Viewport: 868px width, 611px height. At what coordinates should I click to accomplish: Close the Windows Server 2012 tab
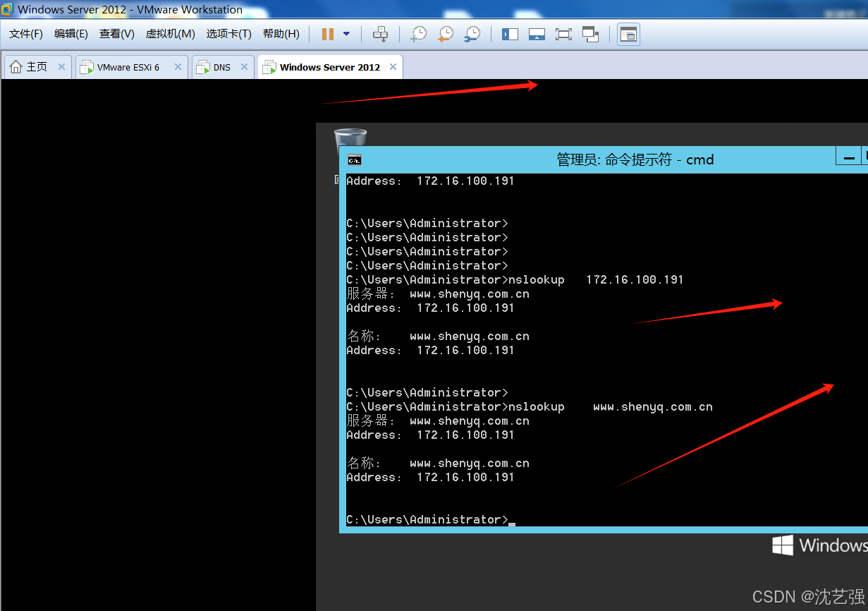click(x=393, y=67)
